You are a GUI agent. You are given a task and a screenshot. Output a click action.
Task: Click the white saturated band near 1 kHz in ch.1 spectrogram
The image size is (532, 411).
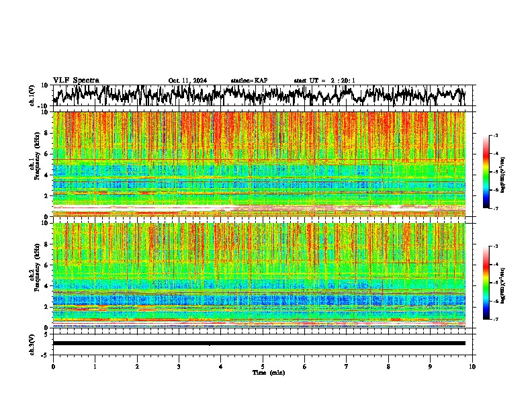coord(259,208)
